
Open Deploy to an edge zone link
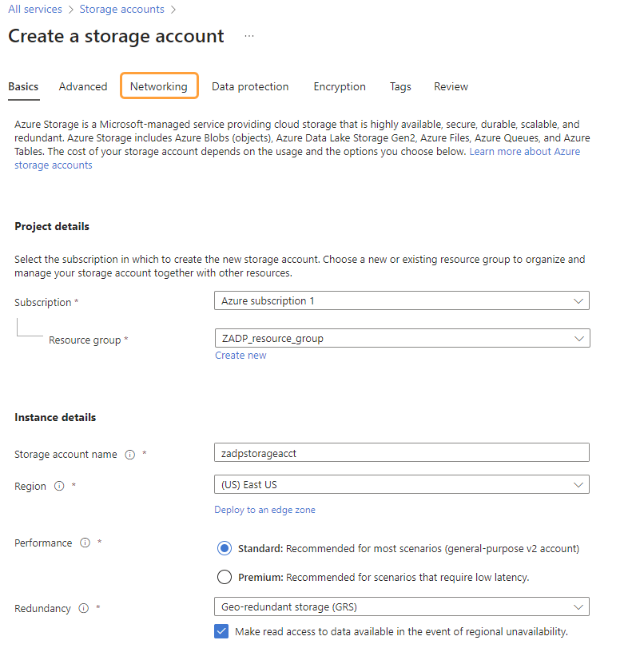coord(264,509)
